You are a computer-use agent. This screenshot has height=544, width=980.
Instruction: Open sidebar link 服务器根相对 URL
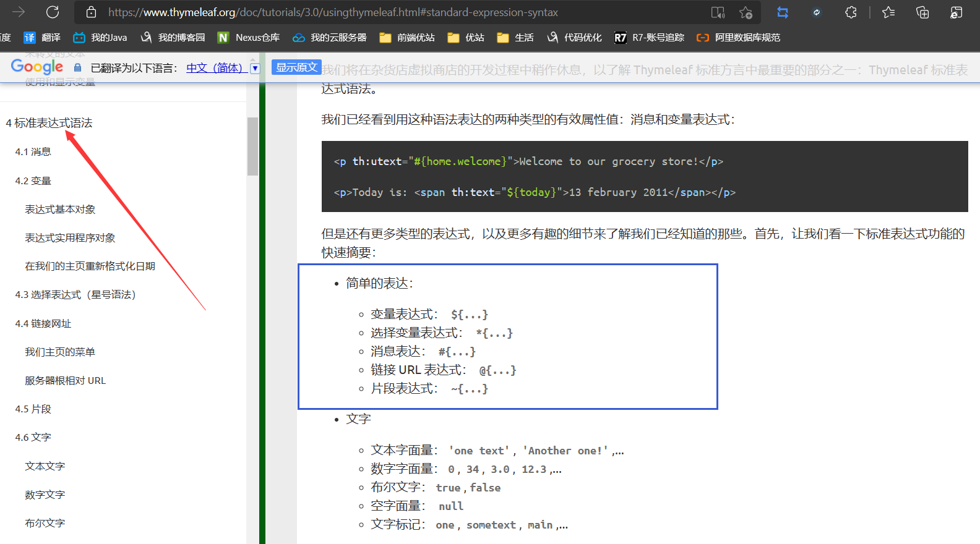pyautogui.click(x=65, y=381)
